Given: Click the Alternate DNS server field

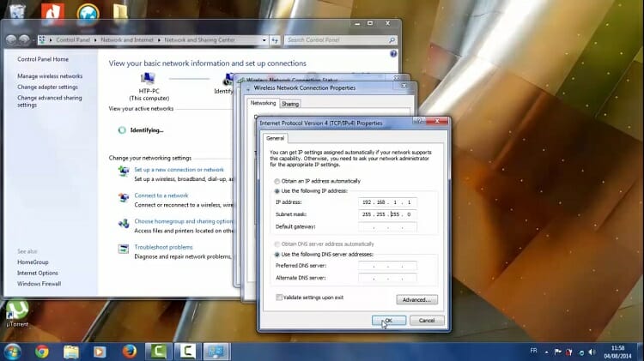Looking at the screenshot, I should point(387,278).
